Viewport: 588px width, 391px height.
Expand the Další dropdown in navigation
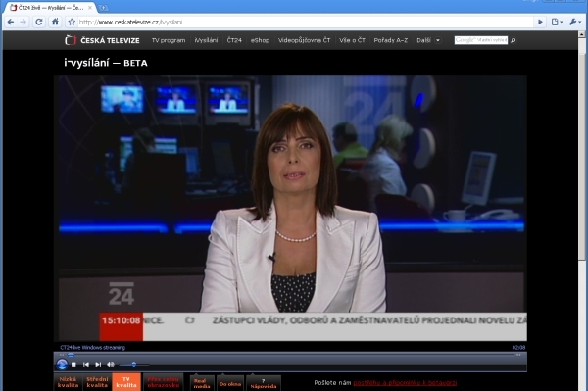[428, 40]
